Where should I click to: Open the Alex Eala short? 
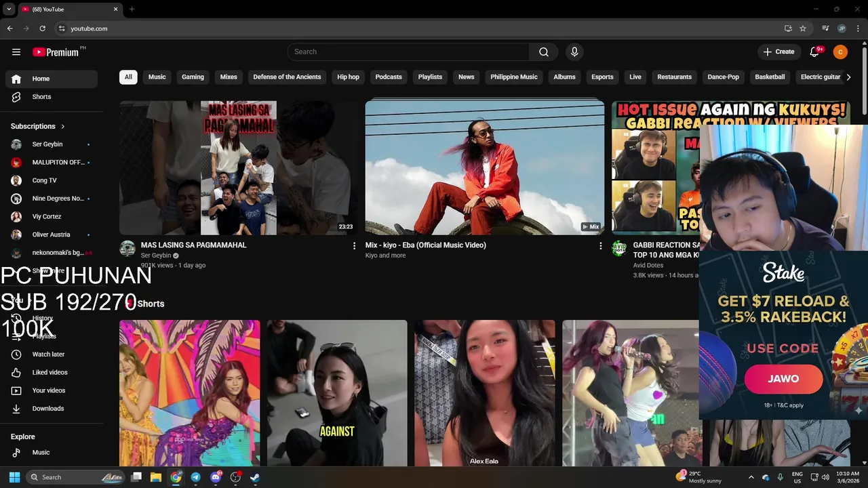click(x=484, y=393)
